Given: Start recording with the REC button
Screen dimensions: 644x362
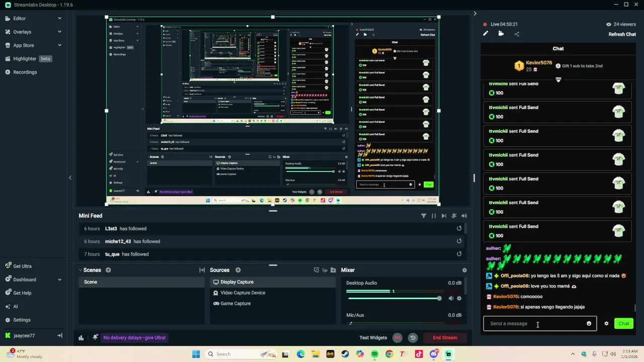Looking at the screenshot, I should pyautogui.click(x=397, y=338).
